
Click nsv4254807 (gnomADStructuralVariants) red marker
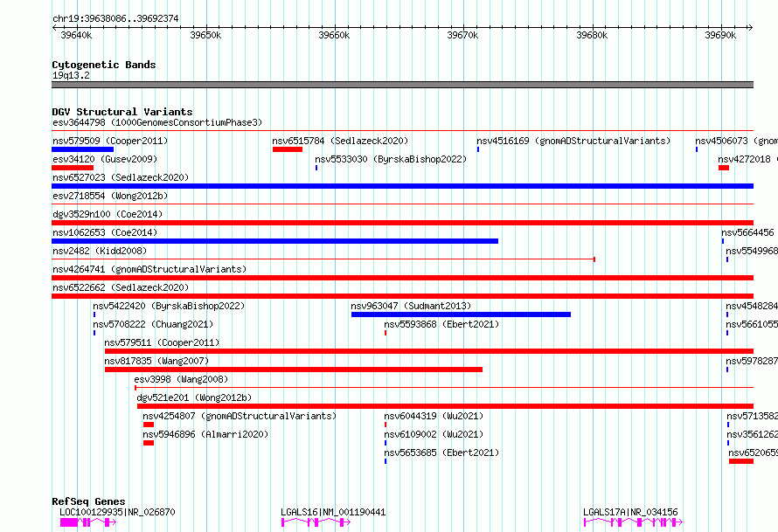tap(149, 425)
